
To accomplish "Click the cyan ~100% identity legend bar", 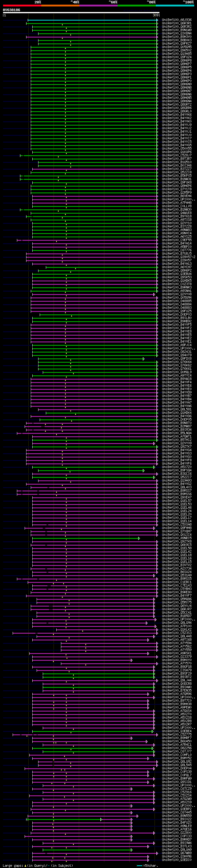I will pos(175,6).
